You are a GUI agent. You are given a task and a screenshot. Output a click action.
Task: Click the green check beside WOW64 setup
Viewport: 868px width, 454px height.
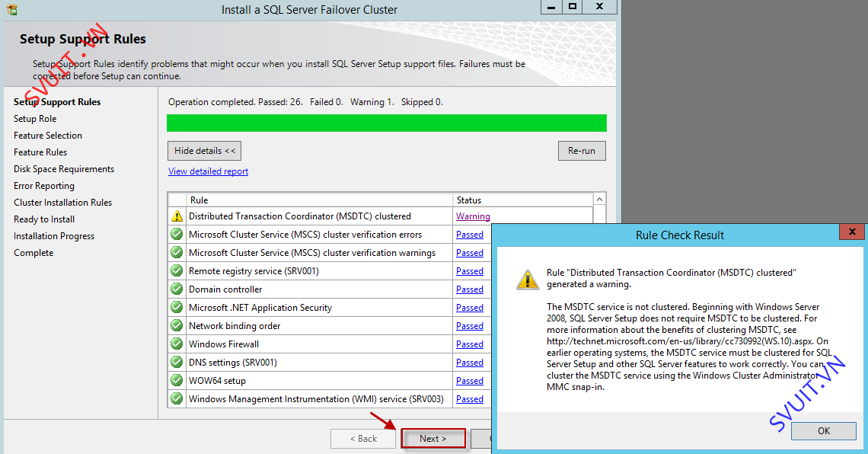177,380
